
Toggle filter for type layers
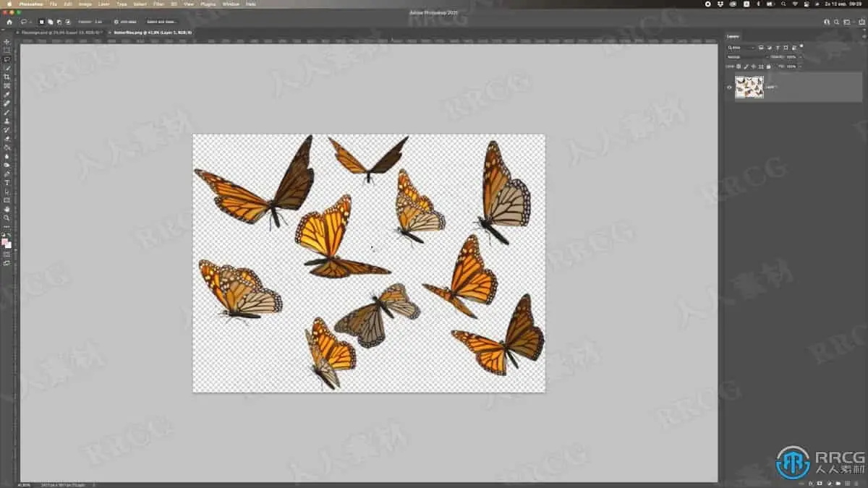(778, 48)
